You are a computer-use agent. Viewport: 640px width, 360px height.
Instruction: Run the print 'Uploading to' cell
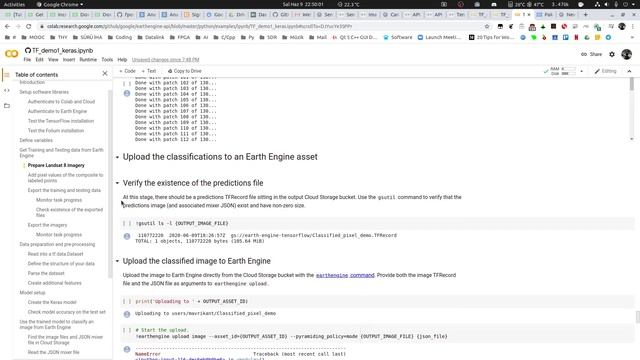click(x=127, y=301)
